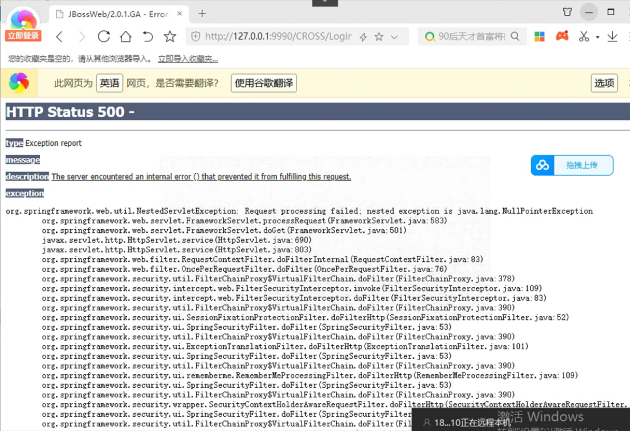The width and height of the screenshot is (630, 432).
Task: Click the scissors screenshot icon
Action: pyautogui.click(x=584, y=37)
